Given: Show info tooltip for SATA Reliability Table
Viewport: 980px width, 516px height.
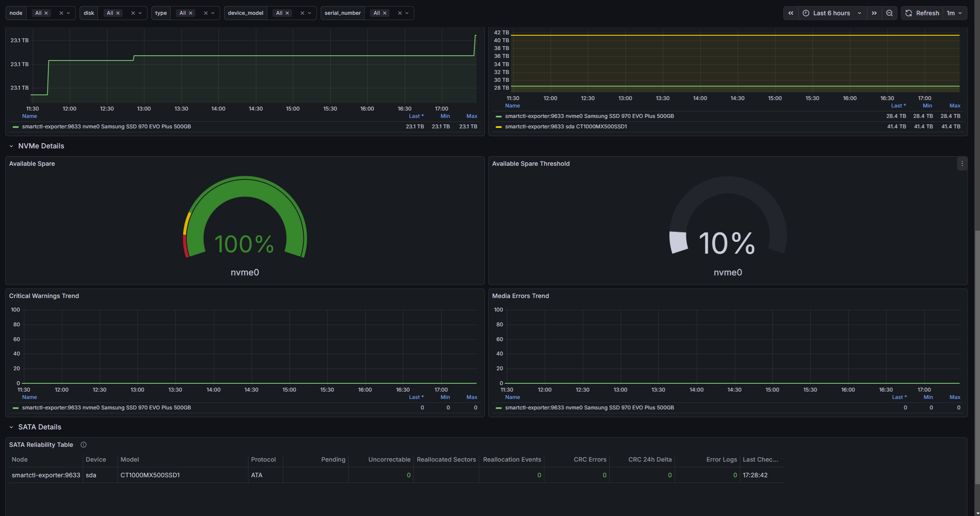Looking at the screenshot, I should (x=84, y=445).
